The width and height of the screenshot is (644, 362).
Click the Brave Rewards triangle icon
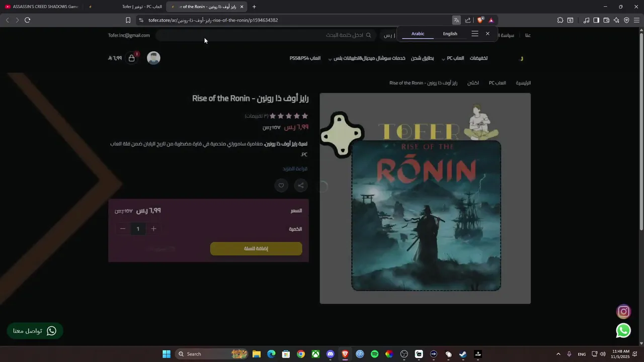click(491, 20)
